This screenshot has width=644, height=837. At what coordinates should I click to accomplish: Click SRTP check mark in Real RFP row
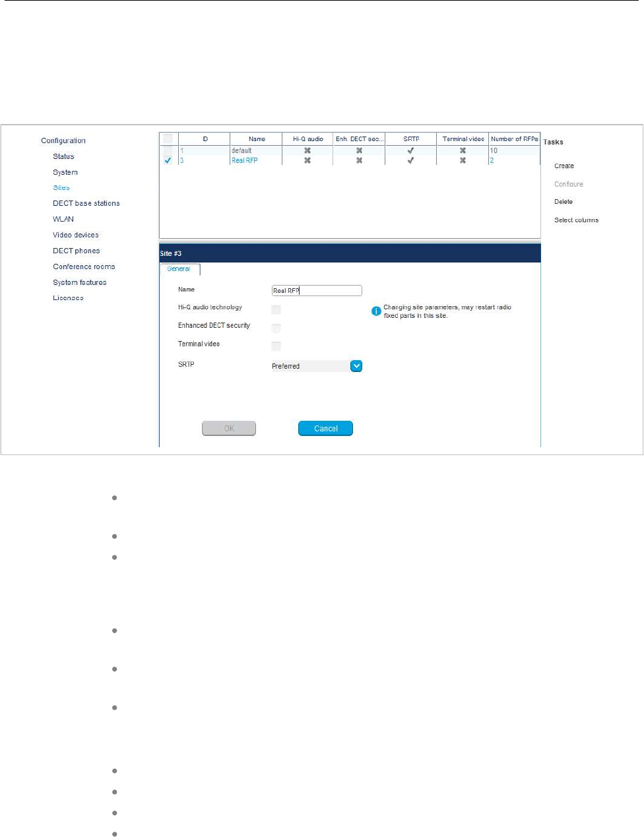[410, 160]
